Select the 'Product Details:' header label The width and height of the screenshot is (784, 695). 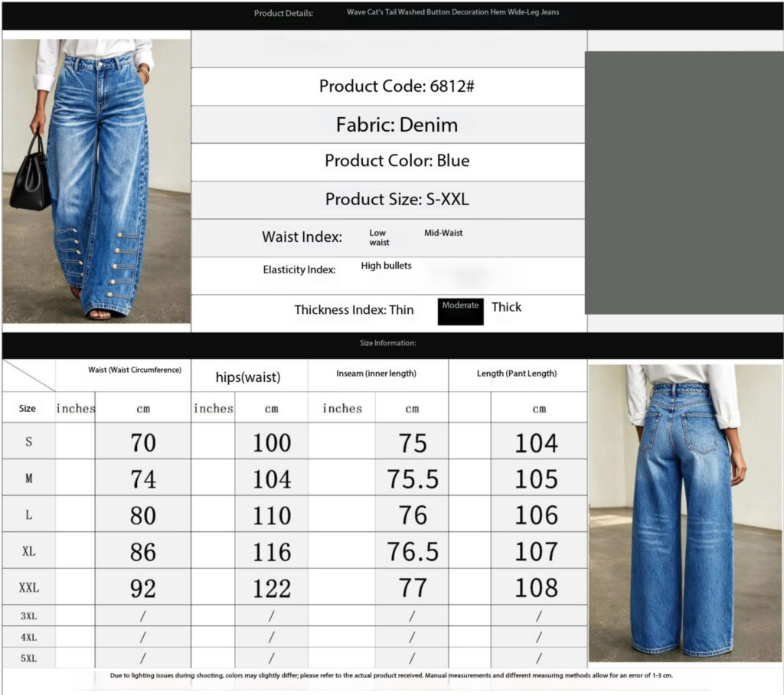(x=283, y=14)
